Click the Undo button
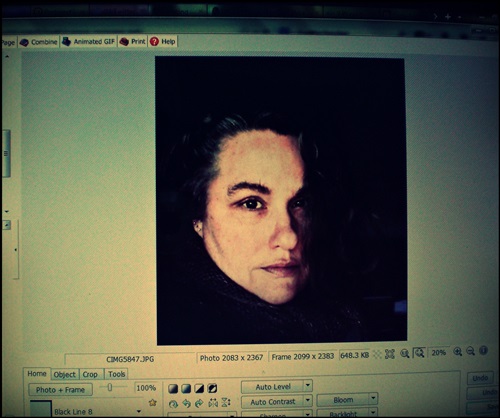 point(480,378)
